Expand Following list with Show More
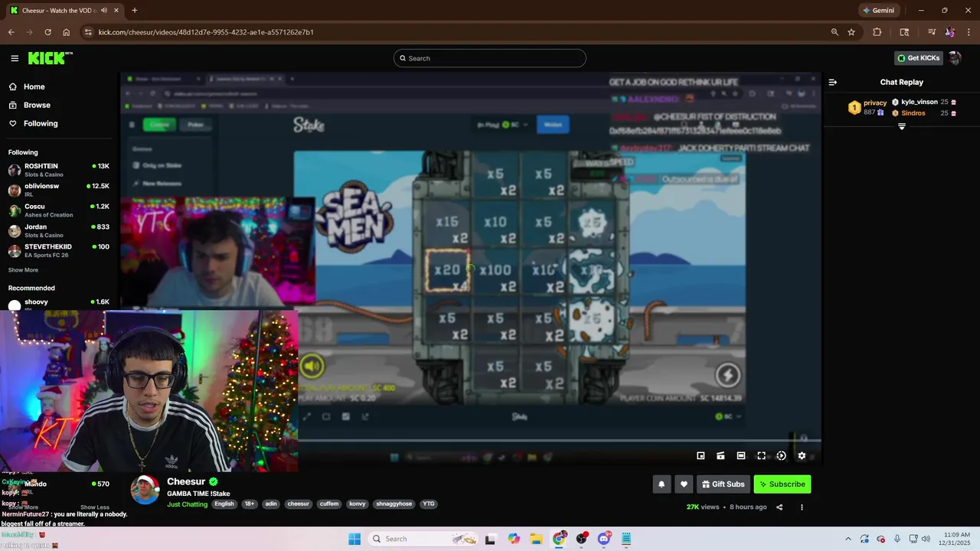 23,270
